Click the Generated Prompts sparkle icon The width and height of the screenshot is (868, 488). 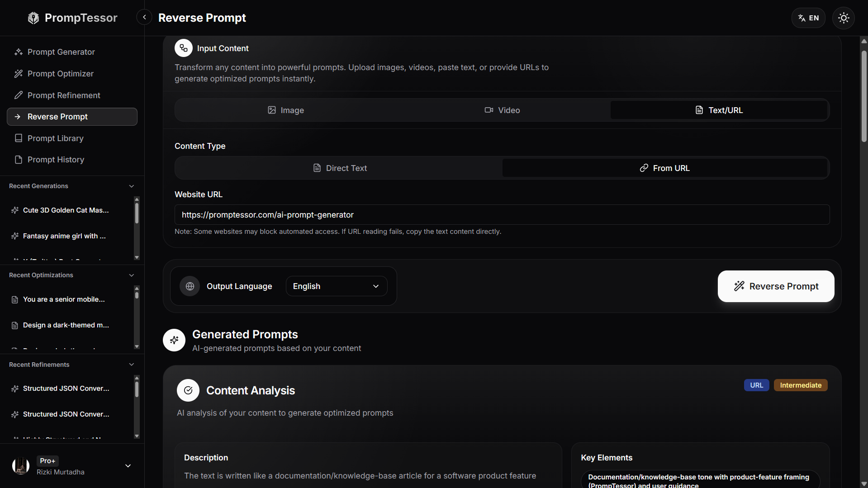(174, 340)
